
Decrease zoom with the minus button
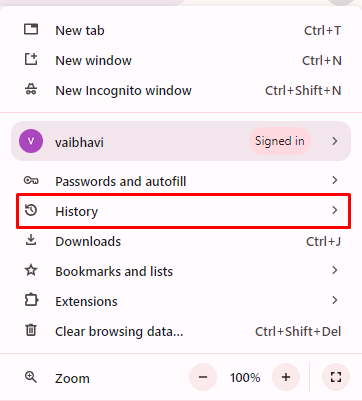[x=203, y=377]
